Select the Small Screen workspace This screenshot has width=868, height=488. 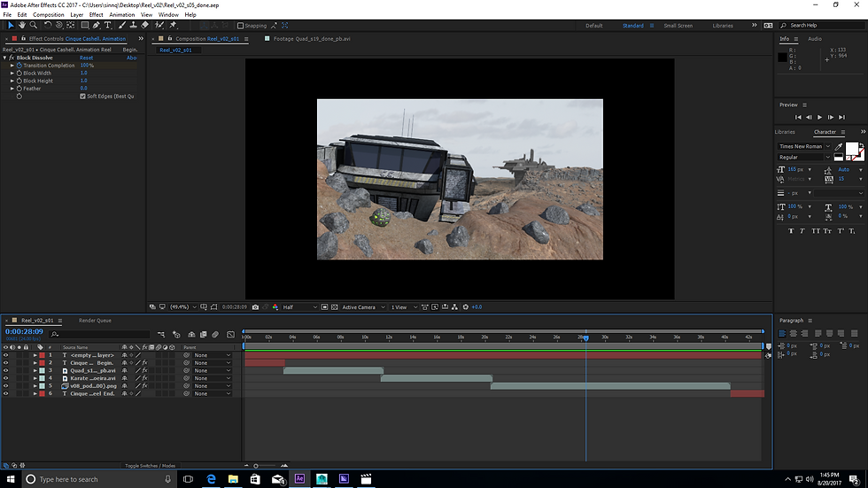(x=678, y=26)
